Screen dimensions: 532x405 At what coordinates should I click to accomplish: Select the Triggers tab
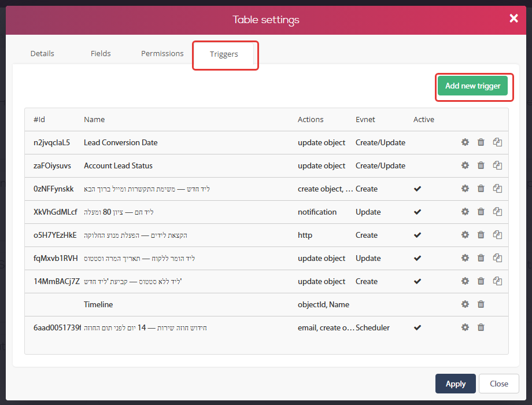(224, 54)
